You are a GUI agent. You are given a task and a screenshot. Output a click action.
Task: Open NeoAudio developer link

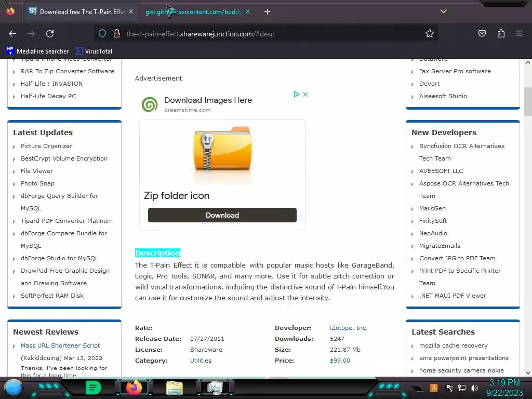pos(433,233)
